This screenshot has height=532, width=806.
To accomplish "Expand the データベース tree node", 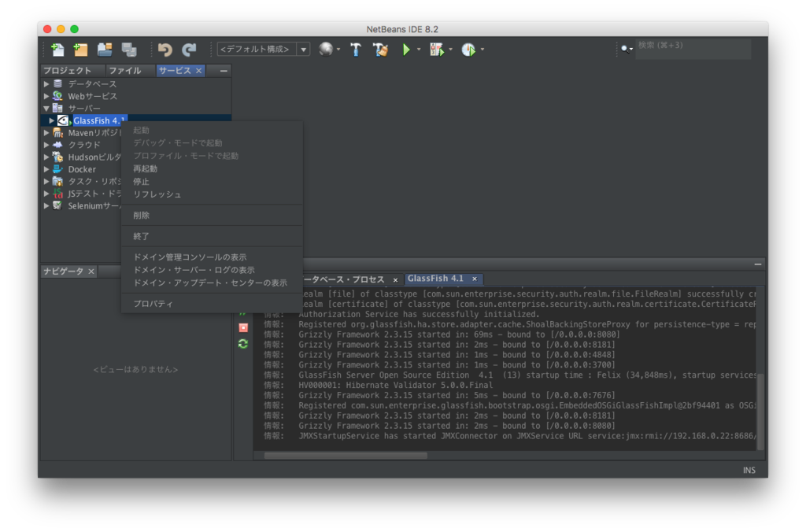I will coord(46,83).
